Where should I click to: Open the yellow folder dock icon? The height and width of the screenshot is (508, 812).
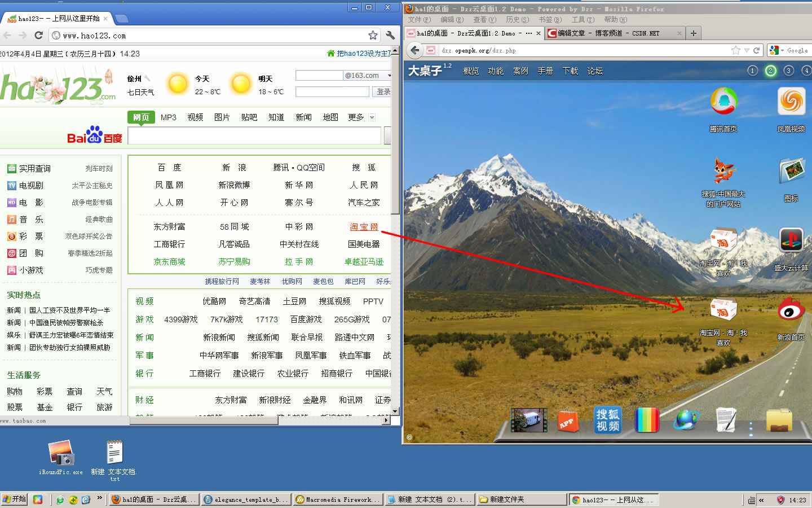pyautogui.click(x=779, y=421)
